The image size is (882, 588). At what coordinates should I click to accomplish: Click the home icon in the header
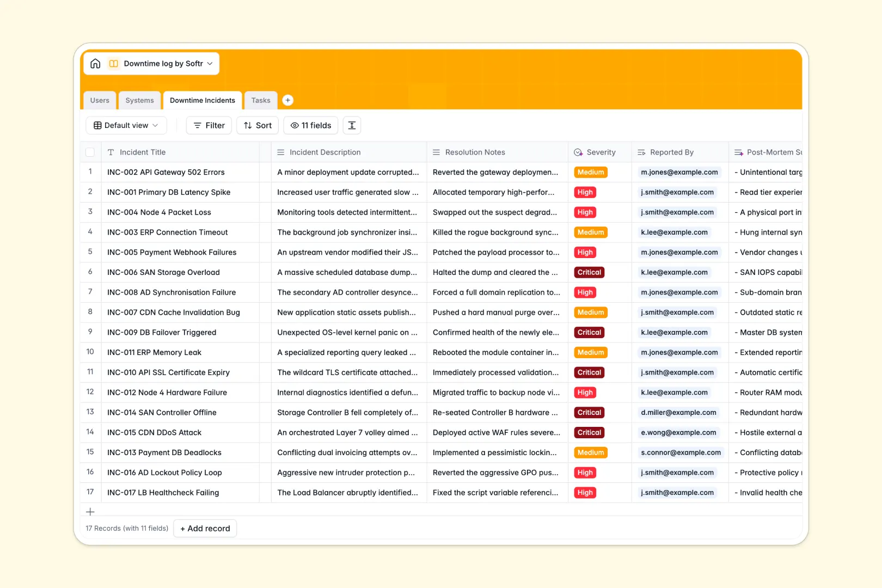click(95, 63)
